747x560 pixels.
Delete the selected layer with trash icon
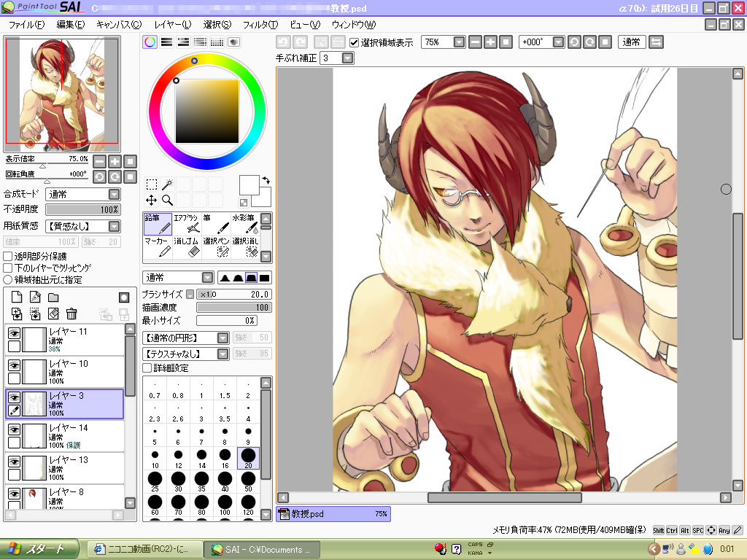(71, 314)
